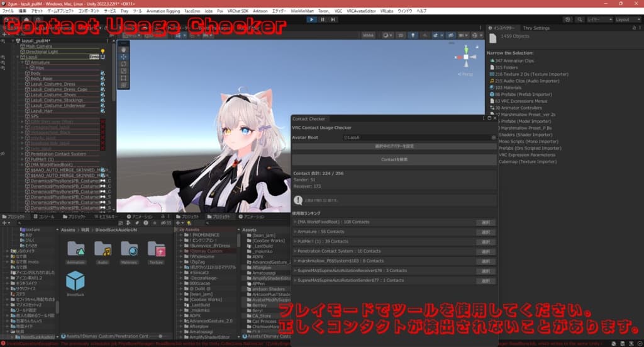Screen dimensions: 644x347
Task: Collapse the Armature object in hierarchy
Action: (x=23, y=62)
